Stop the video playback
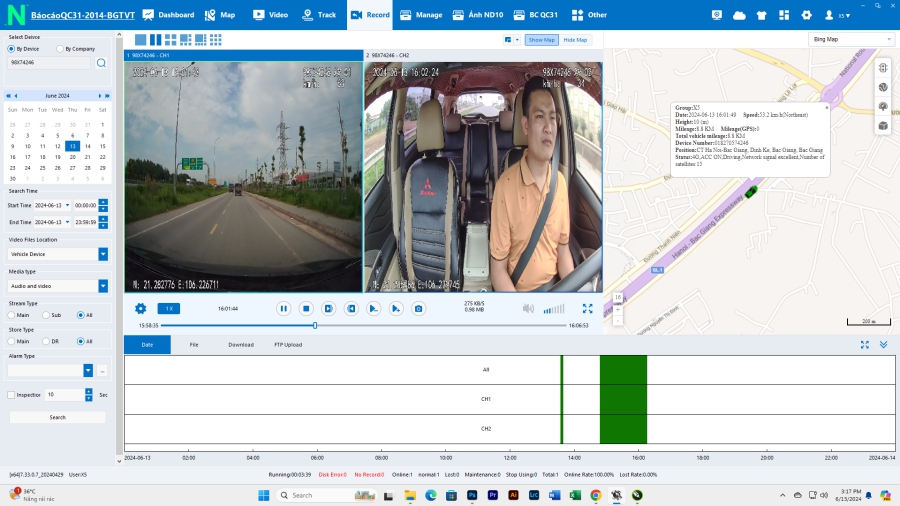The image size is (900, 506). coord(306,309)
